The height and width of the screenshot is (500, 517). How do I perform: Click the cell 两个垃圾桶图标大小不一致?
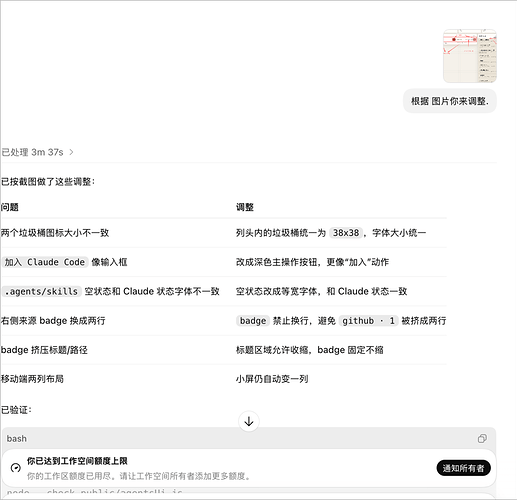(x=55, y=233)
